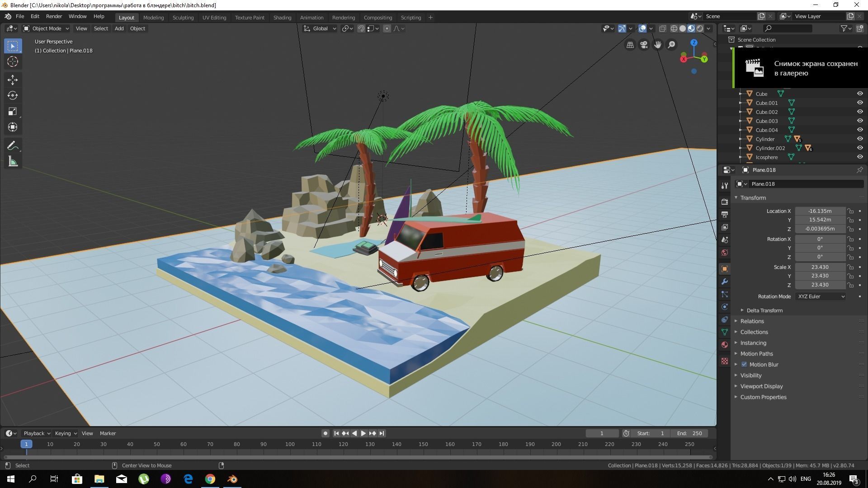This screenshot has height=488, width=868.
Task: Open the Playback dropdown in timeline
Action: point(37,433)
